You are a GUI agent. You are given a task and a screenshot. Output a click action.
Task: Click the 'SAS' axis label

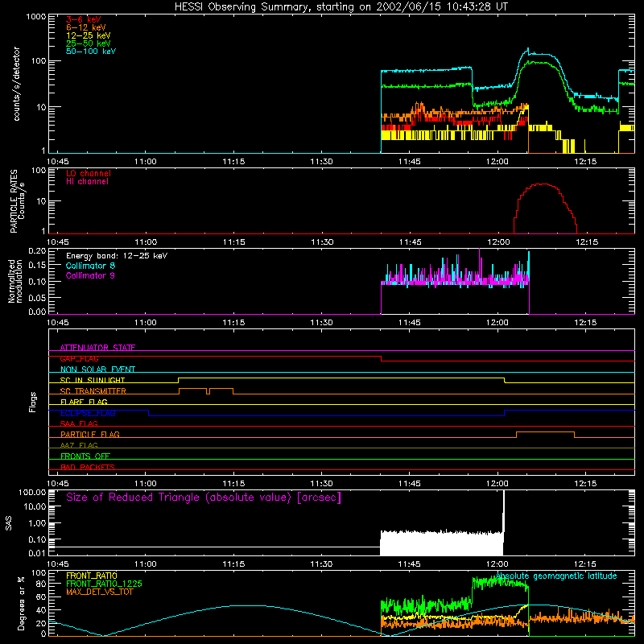pos(9,523)
